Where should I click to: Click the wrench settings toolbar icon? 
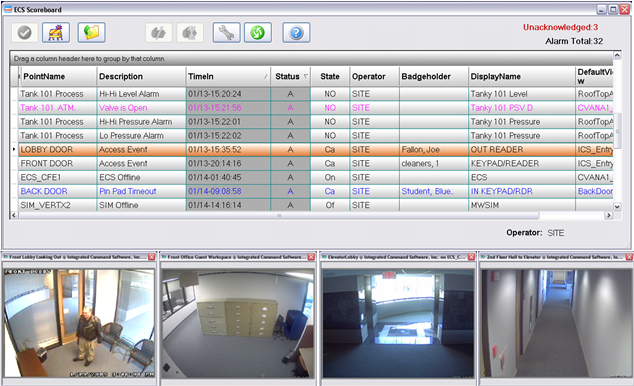pos(226,33)
